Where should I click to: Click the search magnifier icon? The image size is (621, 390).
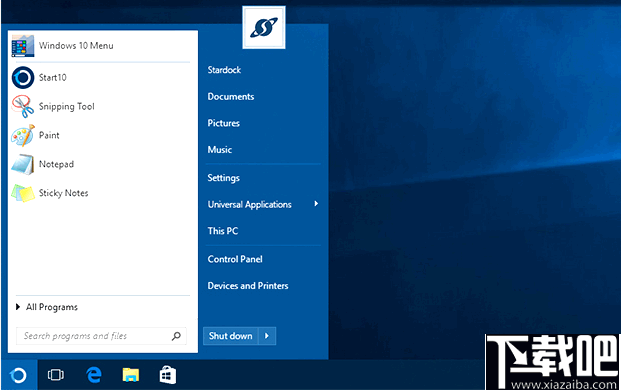(176, 336)
